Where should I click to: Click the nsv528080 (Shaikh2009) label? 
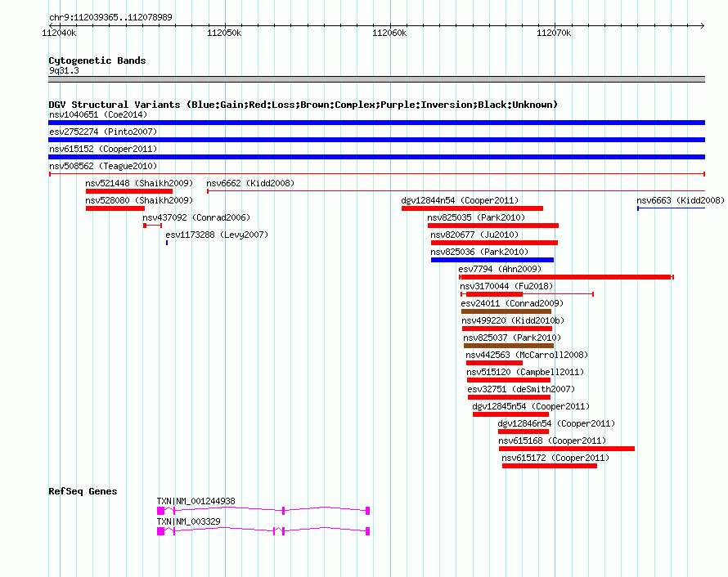[139, 200]
